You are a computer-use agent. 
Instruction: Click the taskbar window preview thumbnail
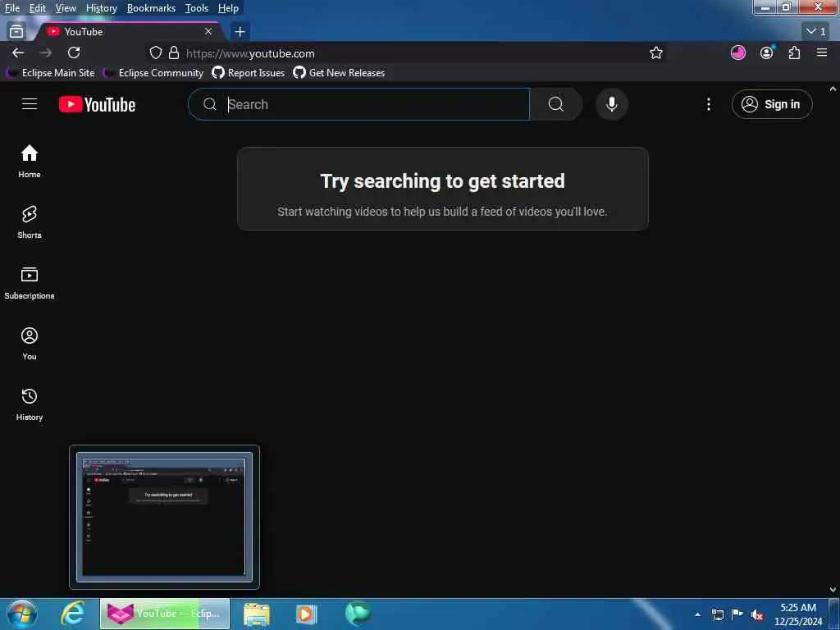[x=164, y=517]
